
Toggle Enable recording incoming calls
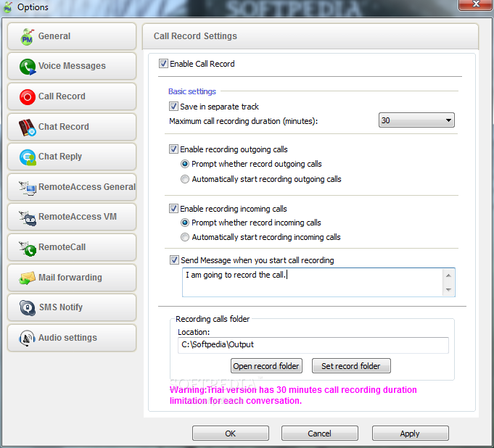(173, 209)
